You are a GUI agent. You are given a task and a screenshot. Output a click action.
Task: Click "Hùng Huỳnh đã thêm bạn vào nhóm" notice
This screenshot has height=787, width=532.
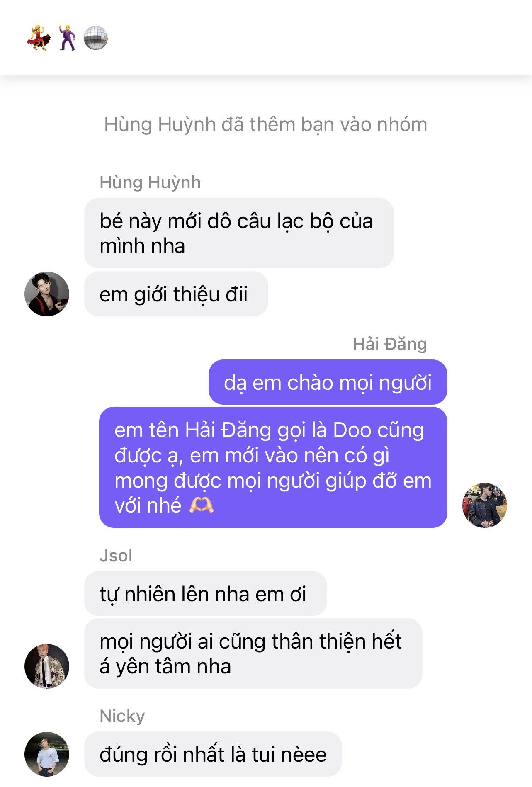click(265, 124)
